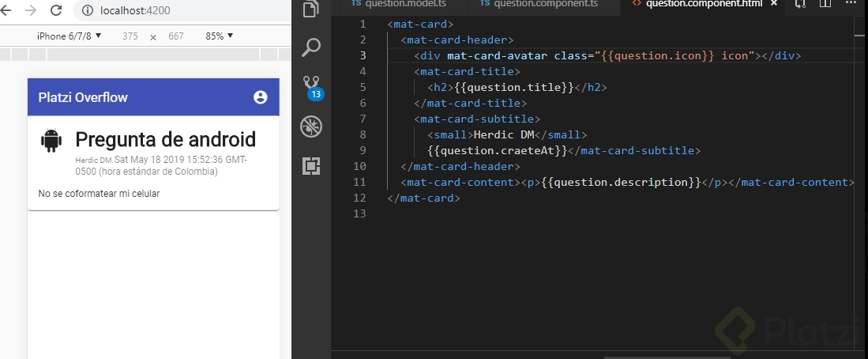868x359 pixels.
Task: Click {{question.description}} in the editor
Action: 621,182
